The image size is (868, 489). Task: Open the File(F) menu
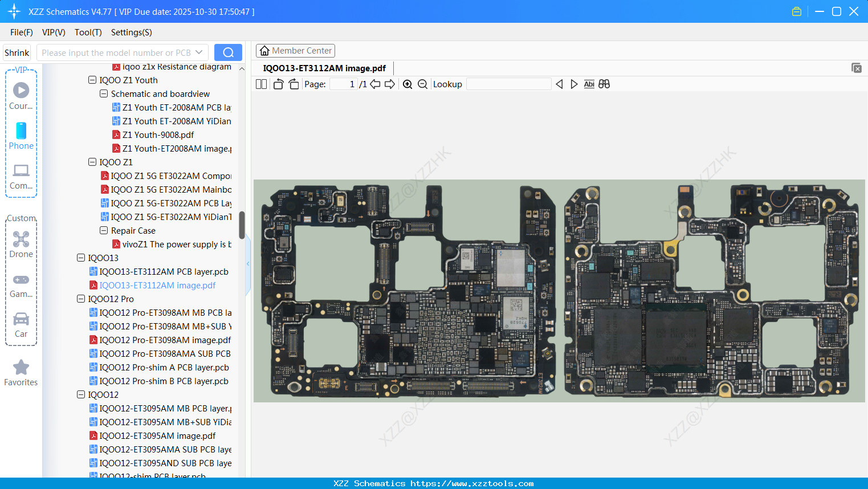22,32
